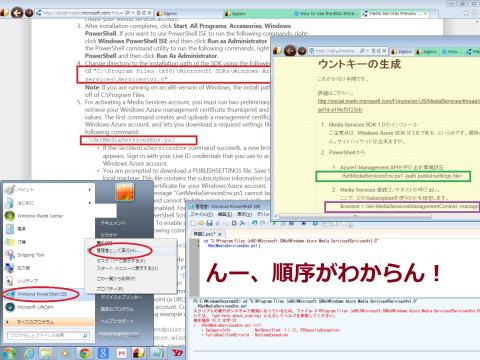Viewport: 480px width, 360px height.
Task: Open 既定のプログラム in Start menu
Action: click(117, 309)
